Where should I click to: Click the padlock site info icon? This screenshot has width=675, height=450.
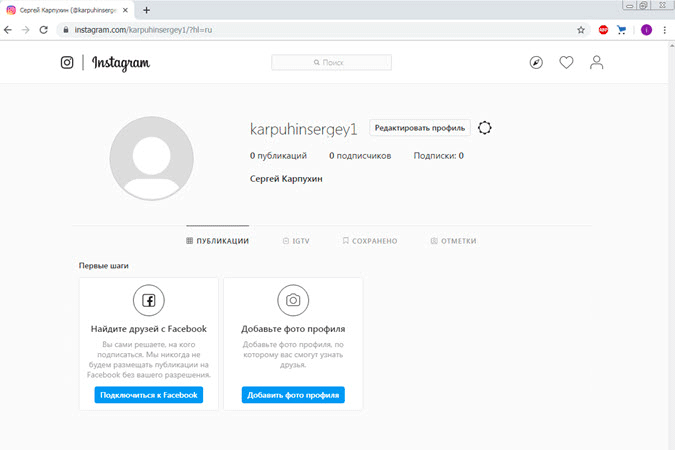66,30
